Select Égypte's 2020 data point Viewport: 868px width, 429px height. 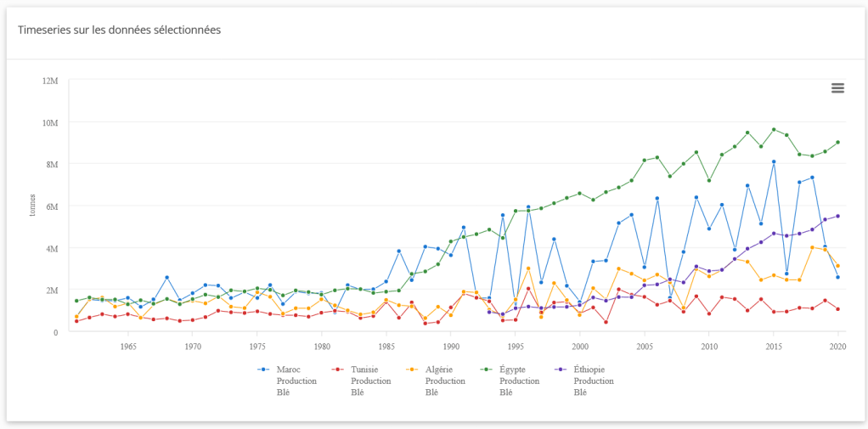click(x=837, y=143)
